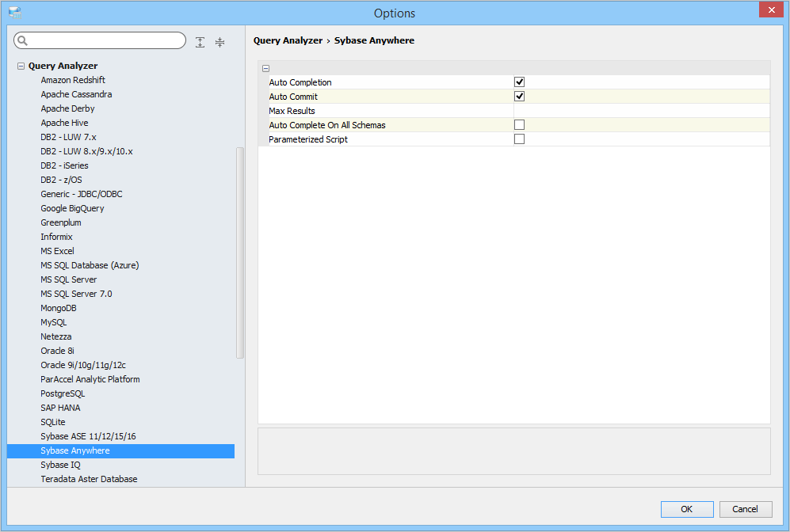Click the Max Results value field

click(641, 111)
